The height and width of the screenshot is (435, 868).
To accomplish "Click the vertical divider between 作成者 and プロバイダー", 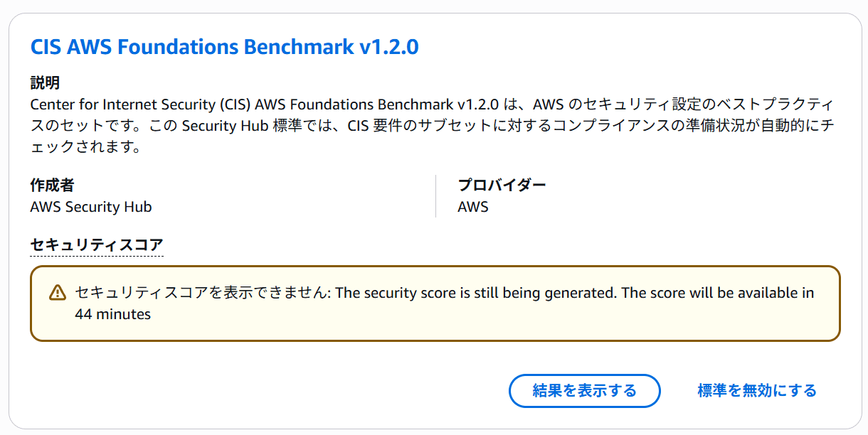I will tap(435, 196).
